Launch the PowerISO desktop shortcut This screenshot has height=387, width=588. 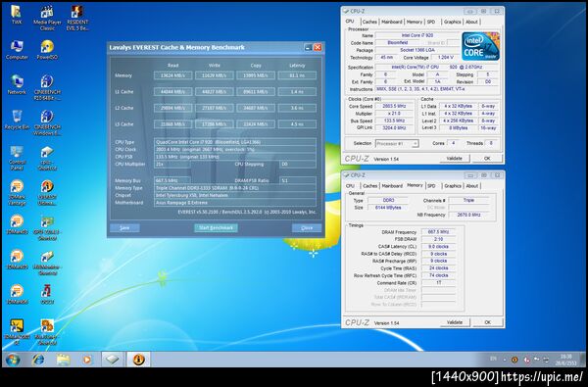pyautogui.click(x=47, y=50)
